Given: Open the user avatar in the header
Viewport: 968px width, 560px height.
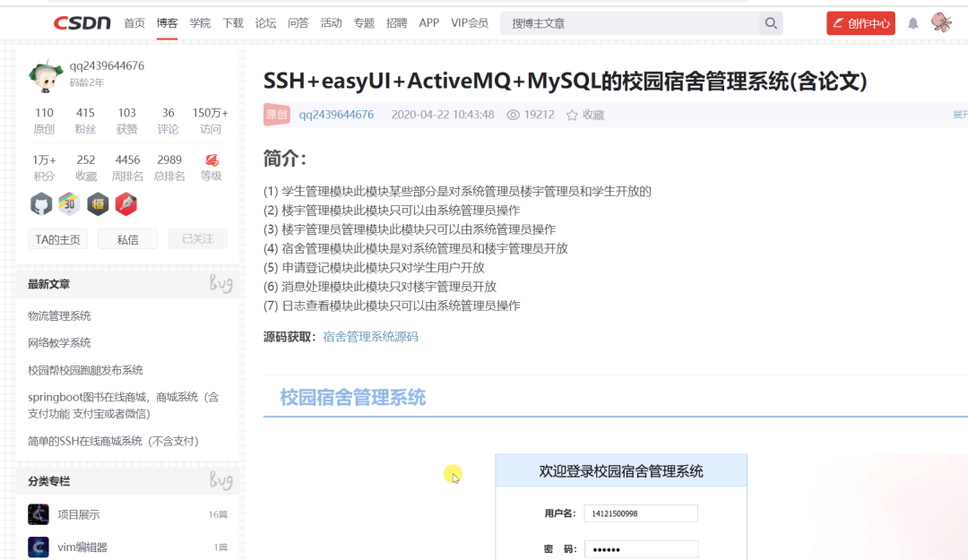Looking at the screenshot, I should coord(941,22).
